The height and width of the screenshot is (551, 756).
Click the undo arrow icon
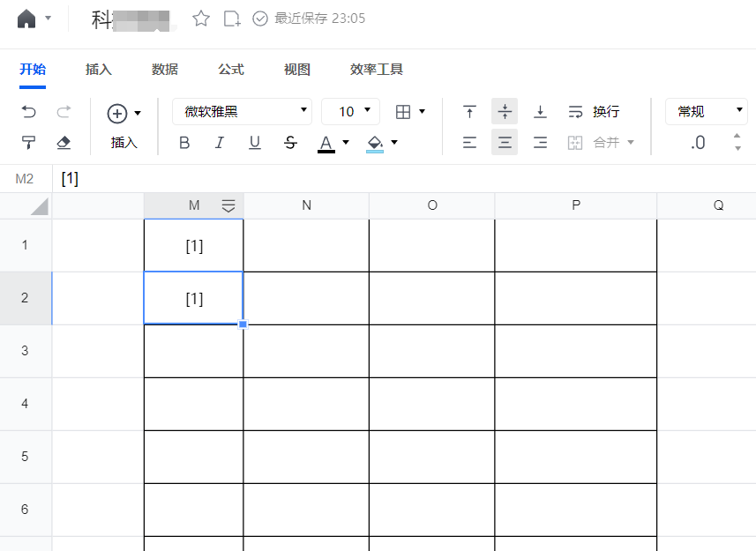pos(29,112)
